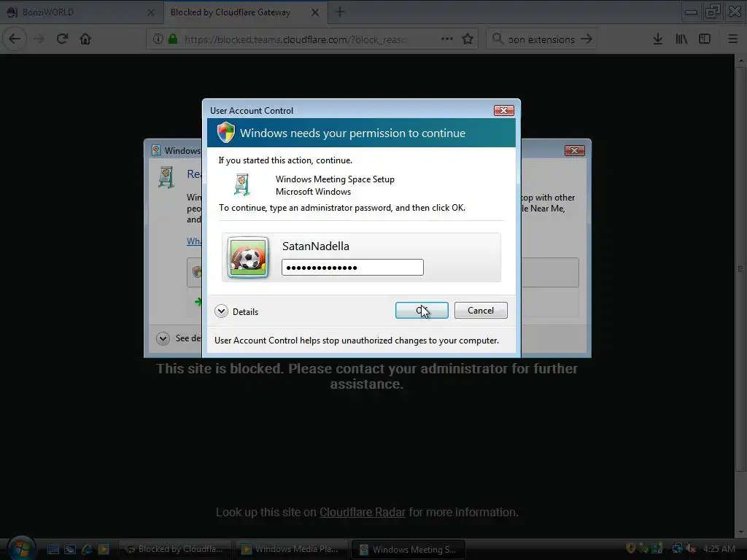This screenshot has height=560, width=747.
Task: Show site information icon in address bar
Action: (x=158, y=39)
